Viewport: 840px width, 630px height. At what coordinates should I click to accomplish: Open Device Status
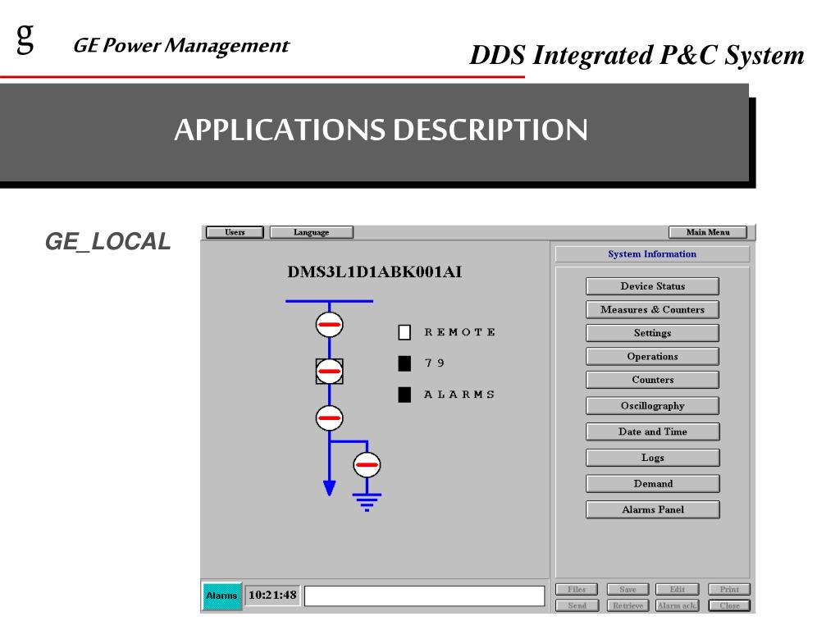click(652, 286)
